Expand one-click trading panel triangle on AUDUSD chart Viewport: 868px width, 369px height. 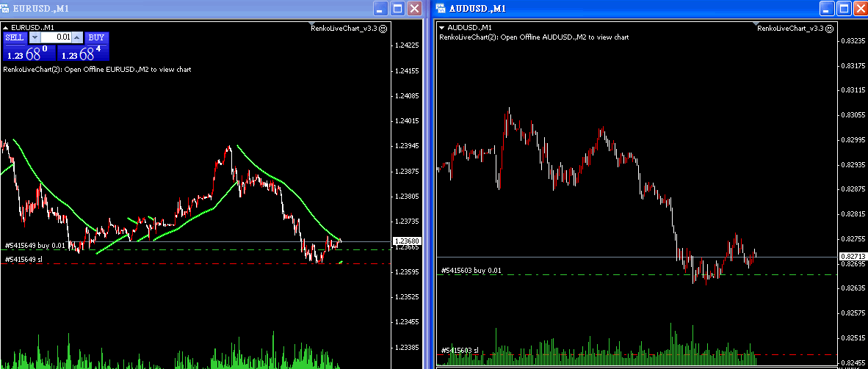coord(442,27)
